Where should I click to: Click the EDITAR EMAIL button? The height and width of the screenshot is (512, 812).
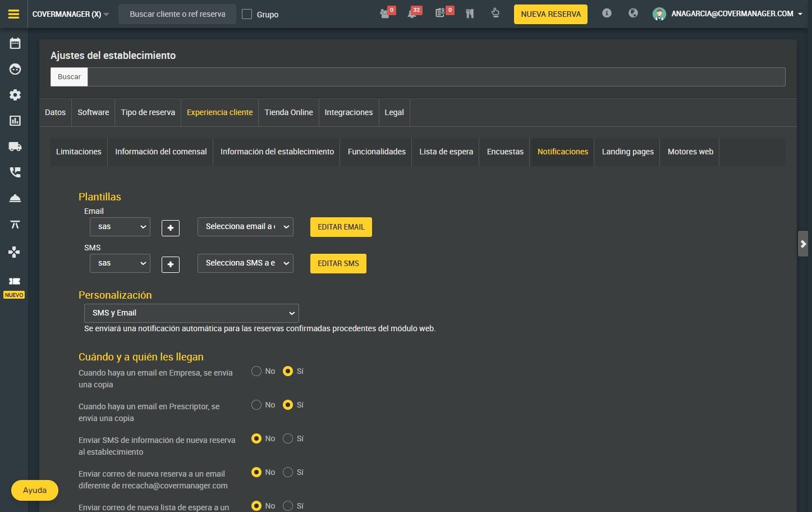coord(341,227)
